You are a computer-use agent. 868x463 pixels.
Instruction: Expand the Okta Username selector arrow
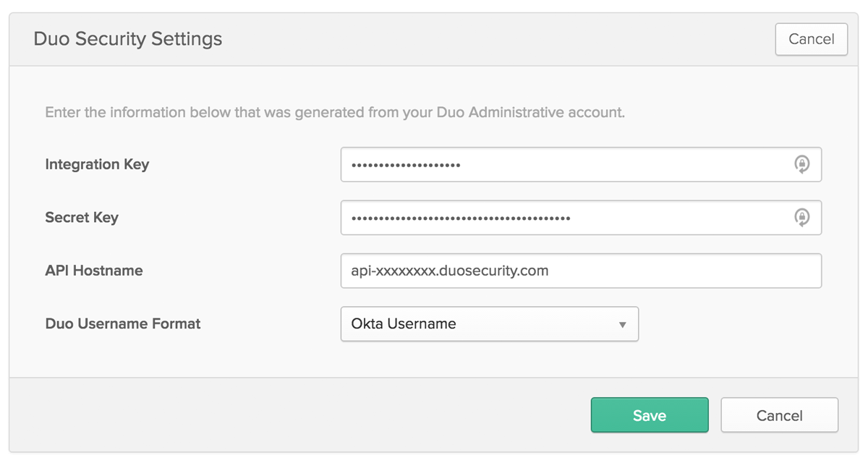tap(622, 323)
